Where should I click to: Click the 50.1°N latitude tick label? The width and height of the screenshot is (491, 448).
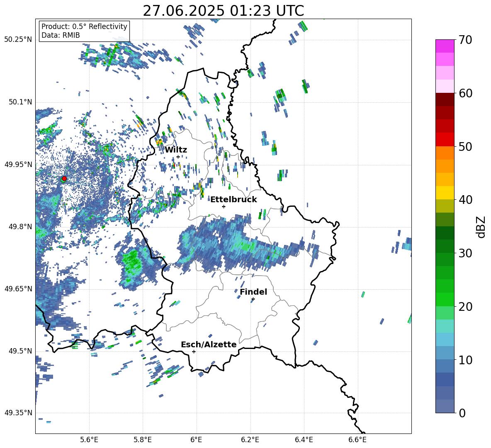pyautogui.click(x=20, y=102)
